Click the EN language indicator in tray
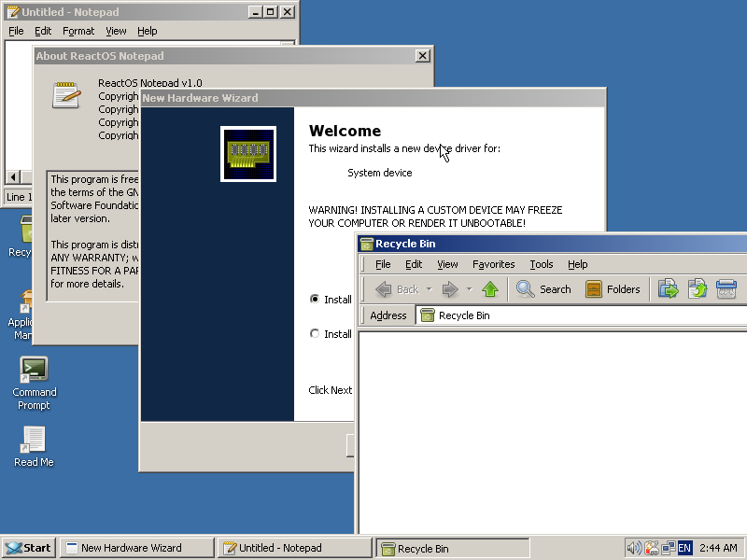 pyautogui.click(x=684, y=548)
